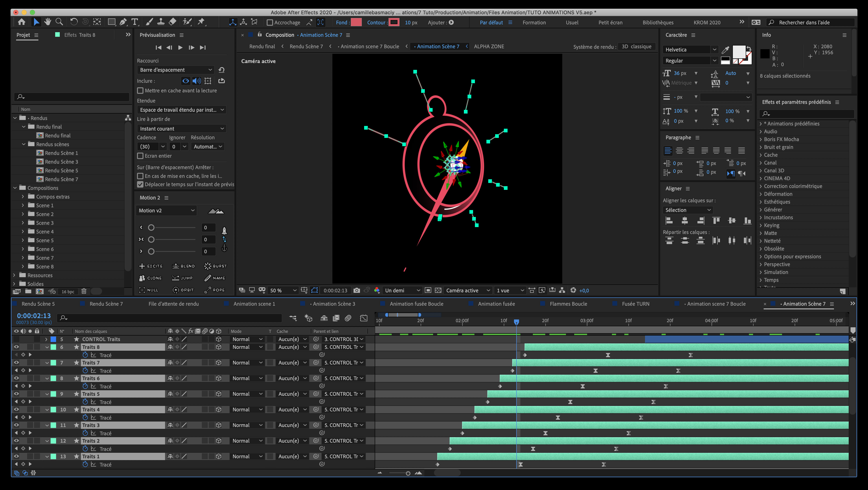Click the Fond fill color swatch
The image size is (868, 490).
356,22
